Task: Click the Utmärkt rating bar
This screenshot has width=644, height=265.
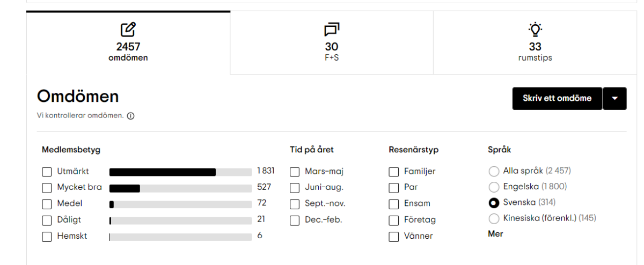Action: 180,172
